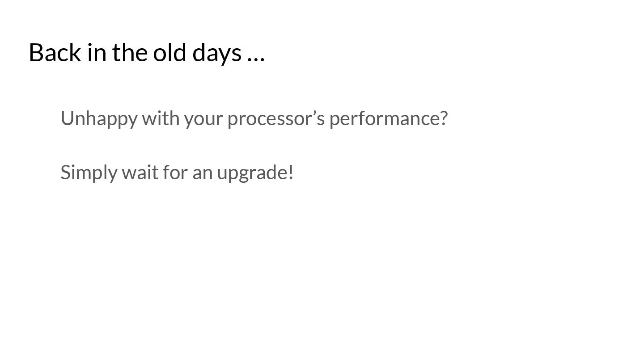Click the word 'Unhappy'
644x362 pixels.
coord(99,119)
